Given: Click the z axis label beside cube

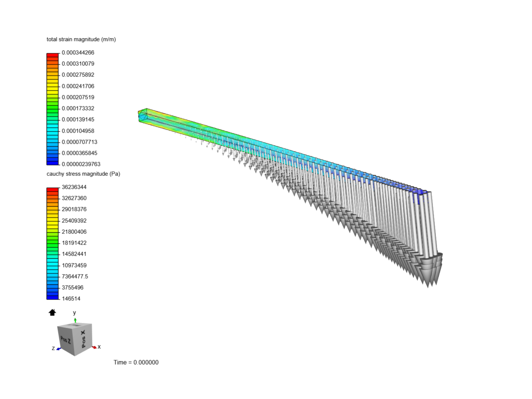Looking at the screenshot, I should (53, 348).
